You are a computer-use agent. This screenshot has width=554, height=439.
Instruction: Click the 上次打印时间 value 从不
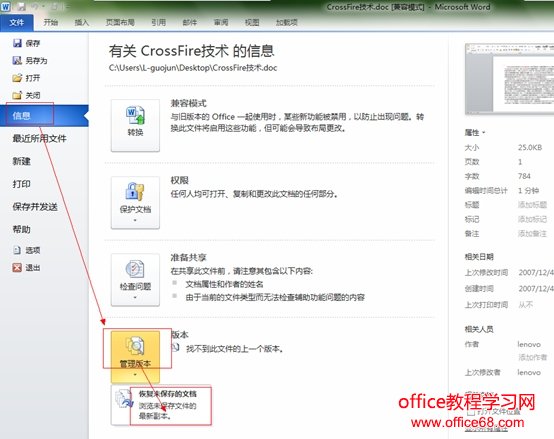[x=525, y=304]
